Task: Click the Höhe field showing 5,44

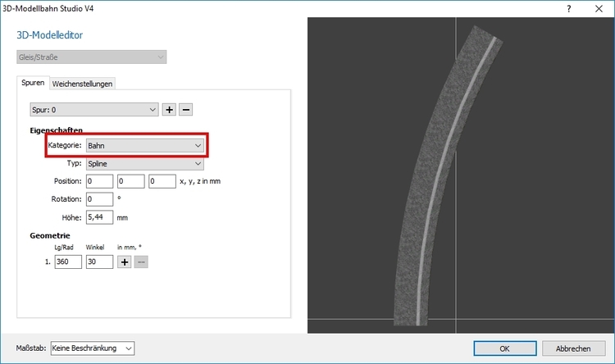Action: 99,217
